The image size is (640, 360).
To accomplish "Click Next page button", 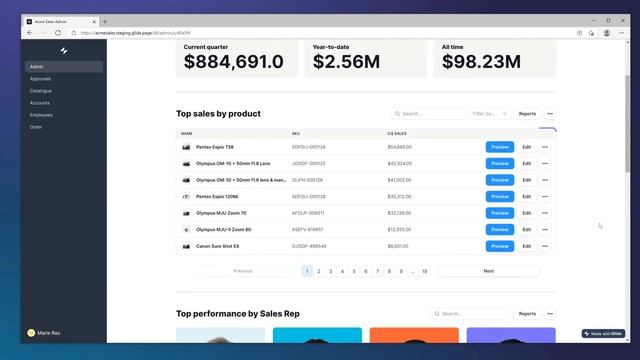I will (x=489, y=271).
